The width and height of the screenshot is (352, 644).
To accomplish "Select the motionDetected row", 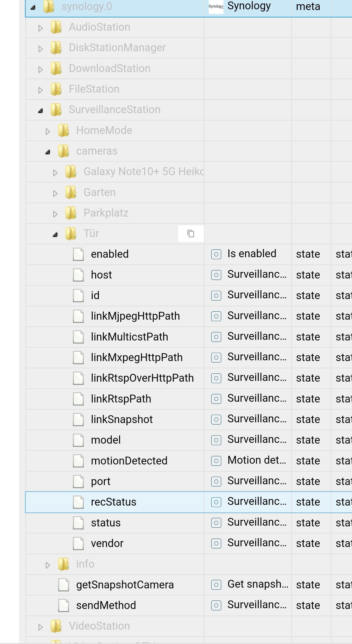I will (x=189, y=461).
